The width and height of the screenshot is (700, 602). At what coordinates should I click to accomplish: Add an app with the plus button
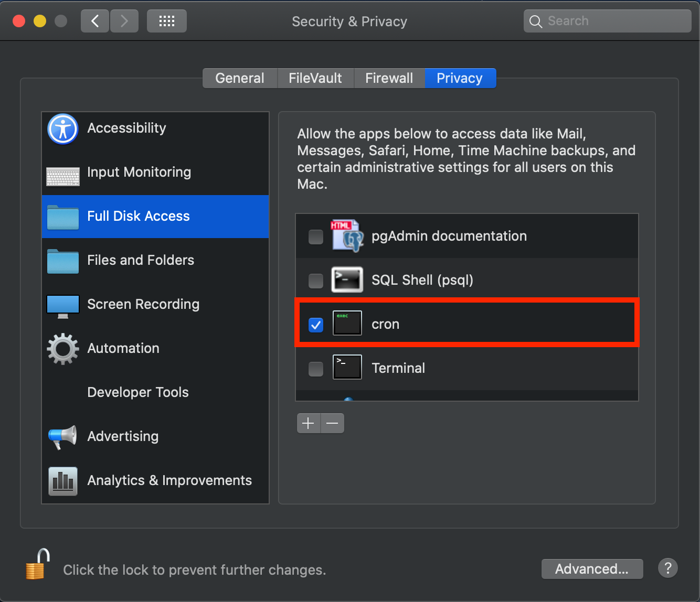(x=309, y=423)
